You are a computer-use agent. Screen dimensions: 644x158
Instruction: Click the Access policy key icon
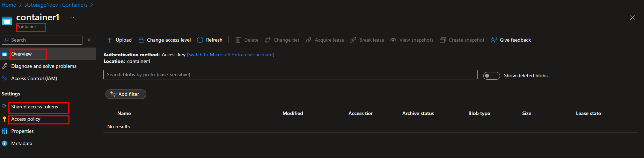click(x=5, y=119)
